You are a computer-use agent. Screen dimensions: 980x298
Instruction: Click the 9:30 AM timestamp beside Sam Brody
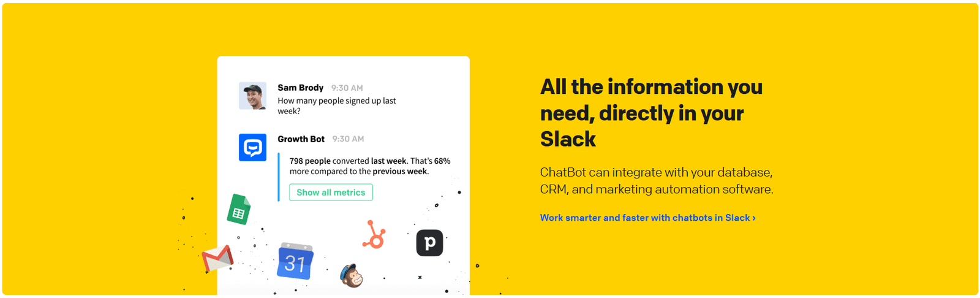(x=347, y=88)
